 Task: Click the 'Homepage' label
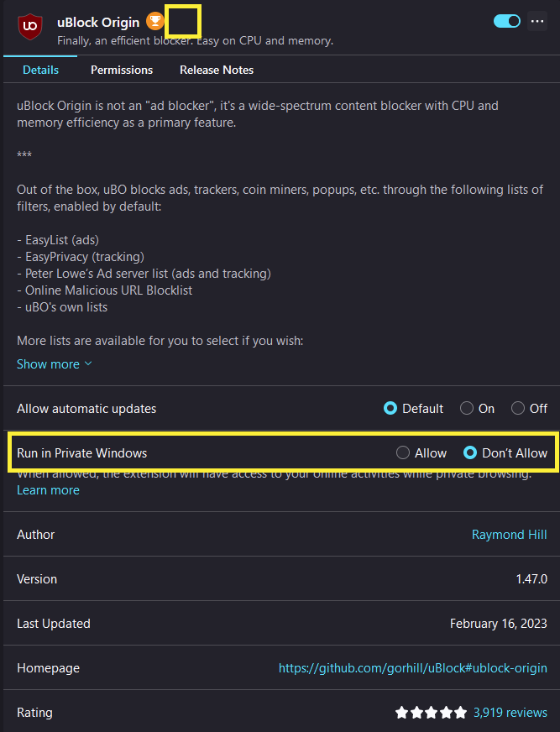point(48,668)
